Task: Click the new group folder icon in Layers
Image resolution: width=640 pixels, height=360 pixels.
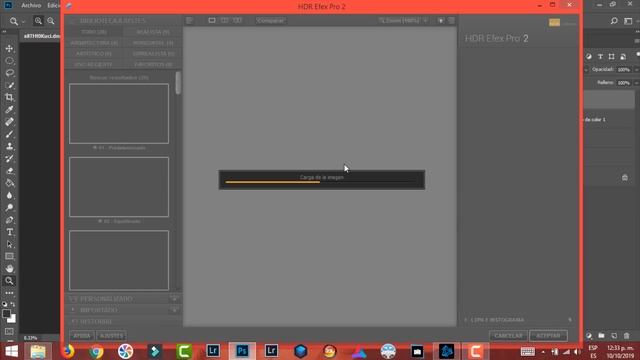Action: point(601,336)
